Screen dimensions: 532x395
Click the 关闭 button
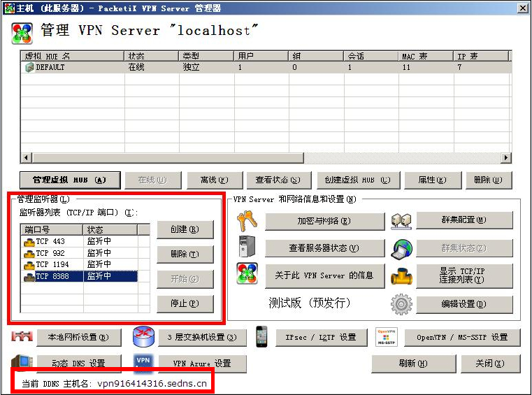[x=490, y=364]
